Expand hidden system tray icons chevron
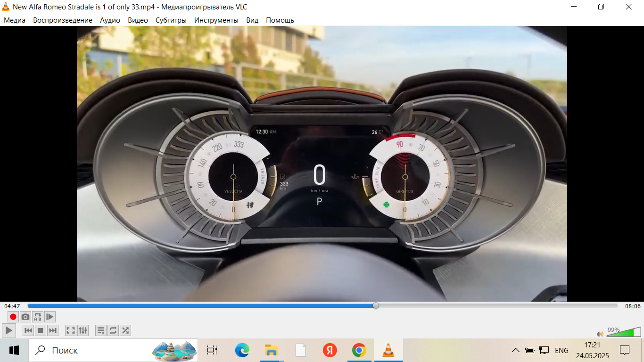Viewport: 644px width, 362px height. (x=516, y=350)
